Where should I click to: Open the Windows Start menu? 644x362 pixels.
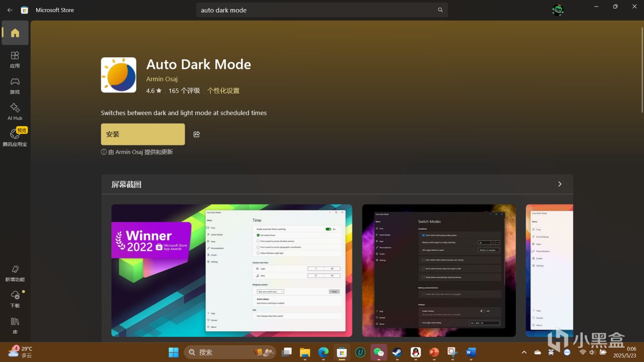tap(174, 352)
